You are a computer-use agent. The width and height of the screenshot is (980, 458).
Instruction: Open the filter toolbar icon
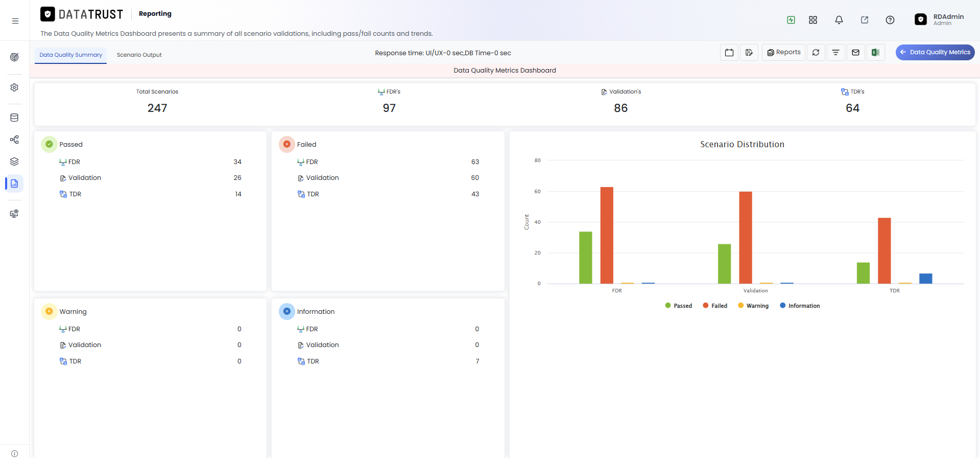(836, 52)
